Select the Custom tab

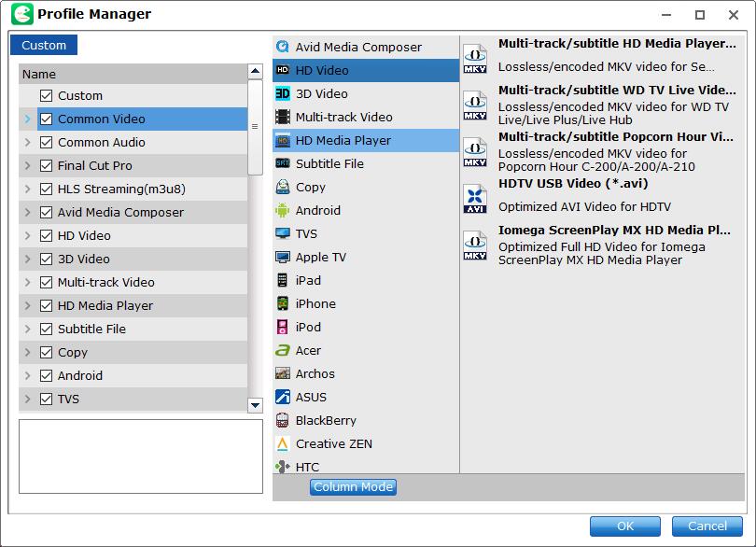[44, 45]
